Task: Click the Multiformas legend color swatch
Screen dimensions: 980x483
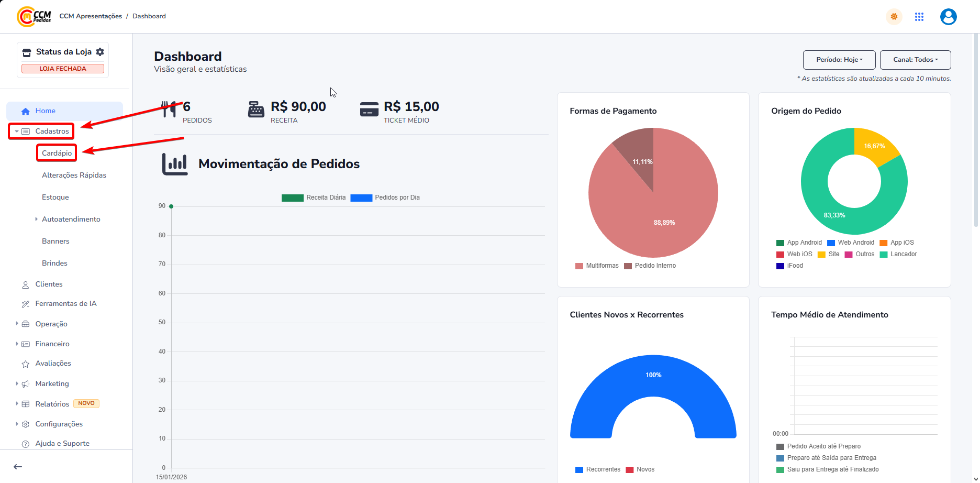Action: [579, 266]
